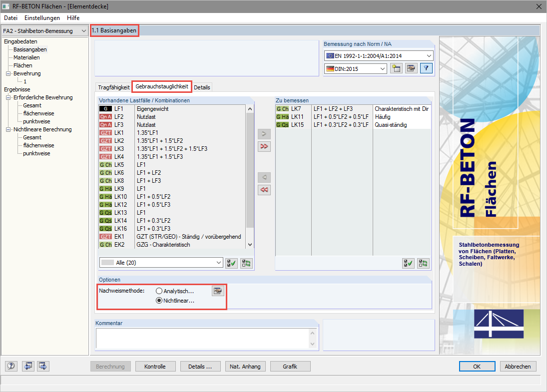This screenshot has width=547, height=392.
Task: Collapse the Bewehrung tree node
Action: [x=8, y=73]
